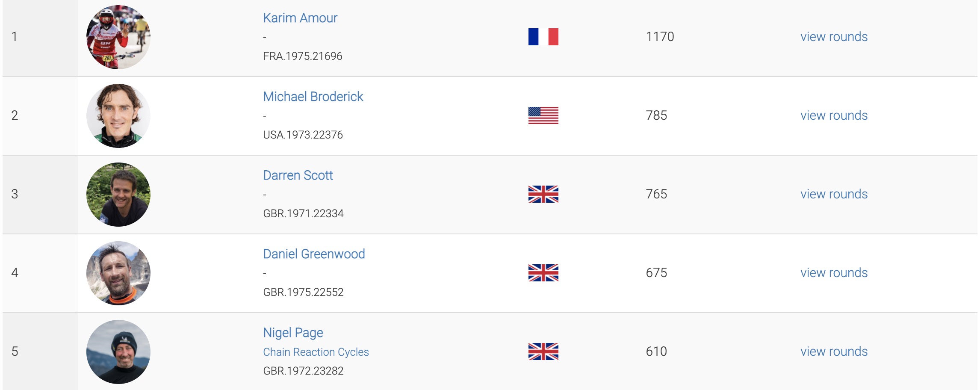Image resolution: width=980 pixels, height=390 pixels.
Task: View rounds for Karim Amour
Action: point(834,37)
